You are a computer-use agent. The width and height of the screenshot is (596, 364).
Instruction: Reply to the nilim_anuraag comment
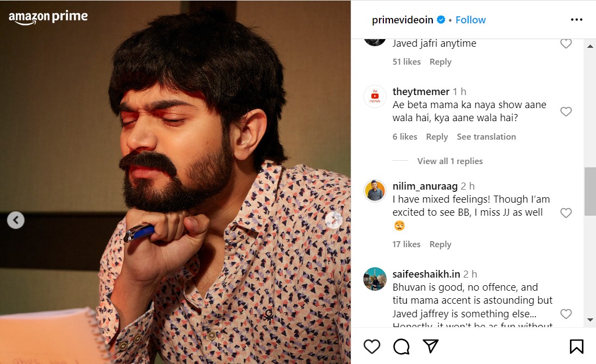[x=440, y=244]
